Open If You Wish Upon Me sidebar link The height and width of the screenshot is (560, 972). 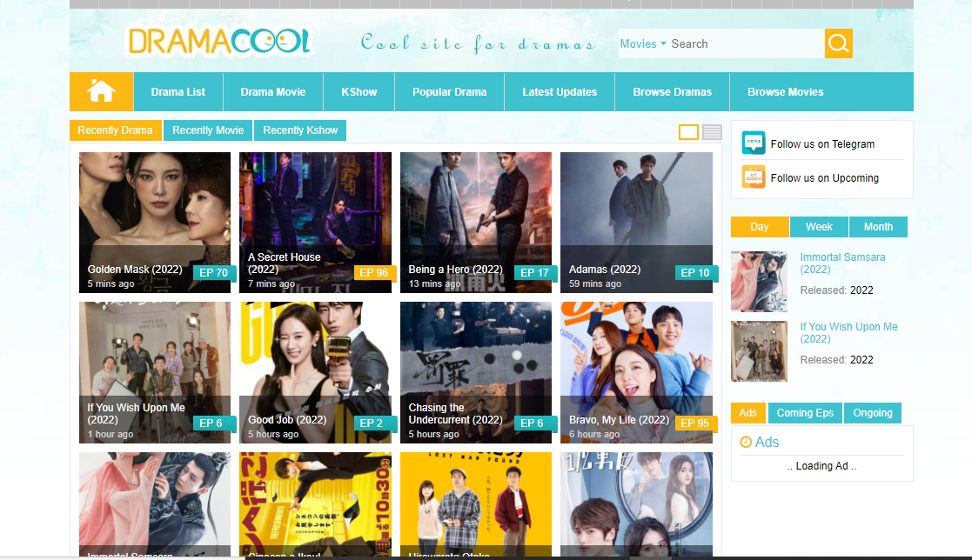(848, 333)
